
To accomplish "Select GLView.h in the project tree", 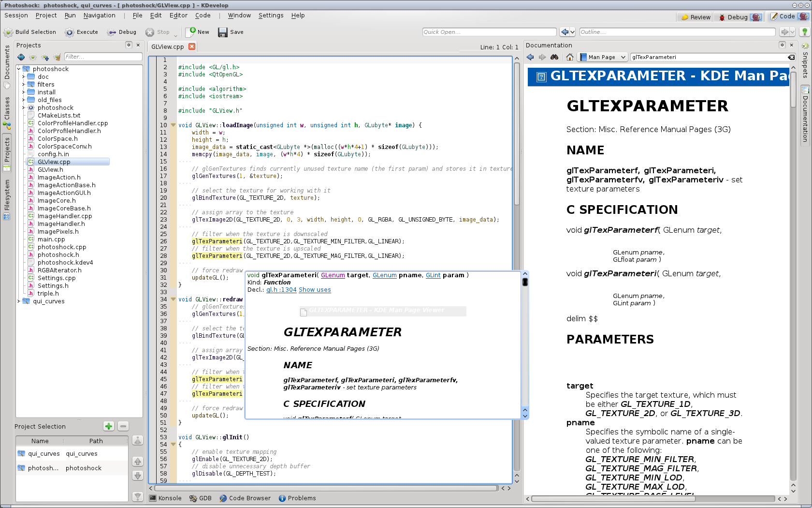I will click(x=50, y=169).
